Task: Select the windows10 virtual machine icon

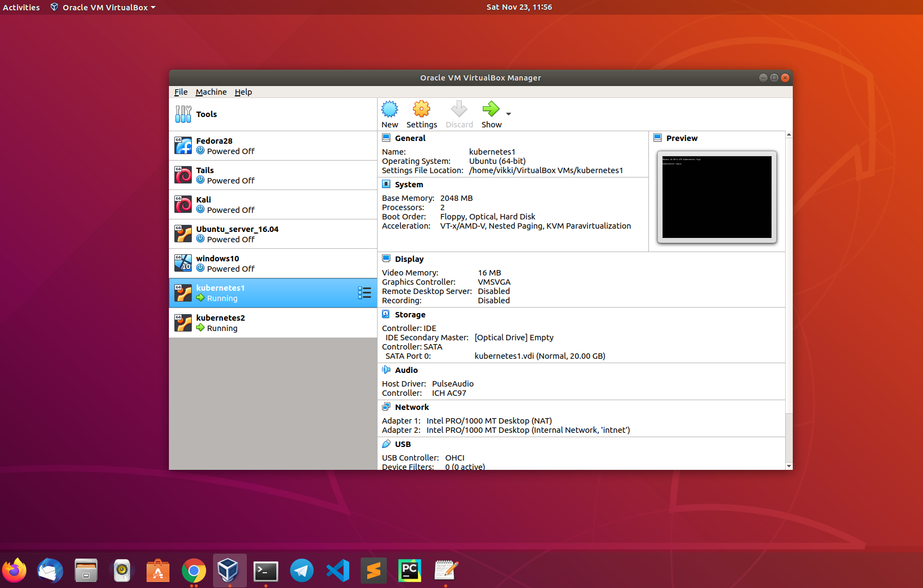Action: tap(183, 263)
